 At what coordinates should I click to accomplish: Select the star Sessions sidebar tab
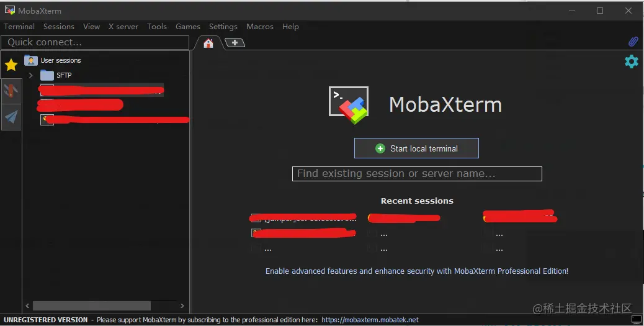click(11, 65)
